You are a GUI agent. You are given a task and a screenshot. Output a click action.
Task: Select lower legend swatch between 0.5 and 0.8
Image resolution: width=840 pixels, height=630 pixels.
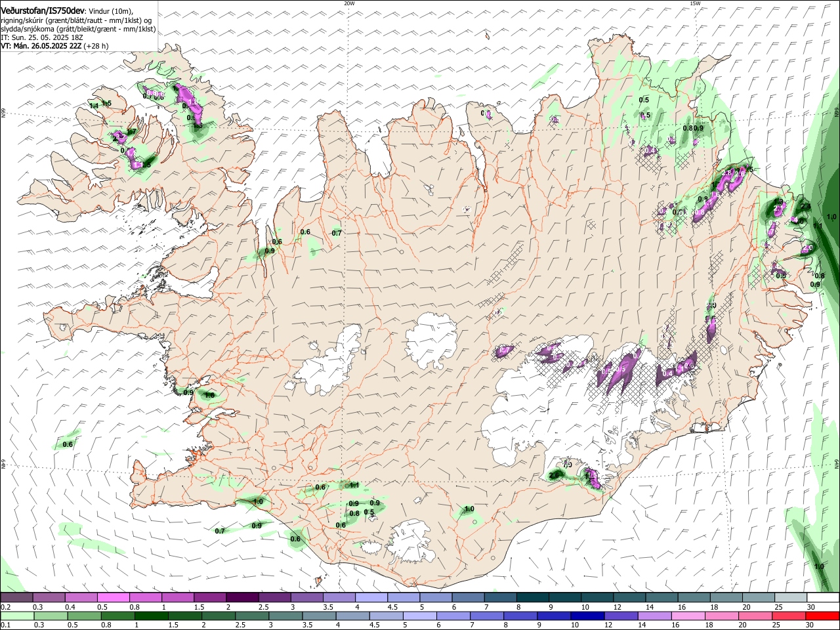point(85,616)
